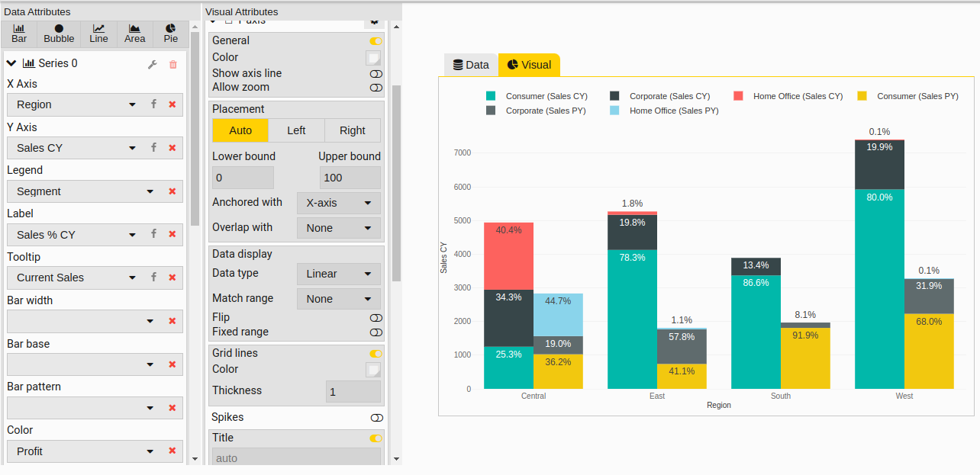Switch to the Area chart type
Image resolution: width=980 pixels, height=475 pixels.
pos(134,32)
